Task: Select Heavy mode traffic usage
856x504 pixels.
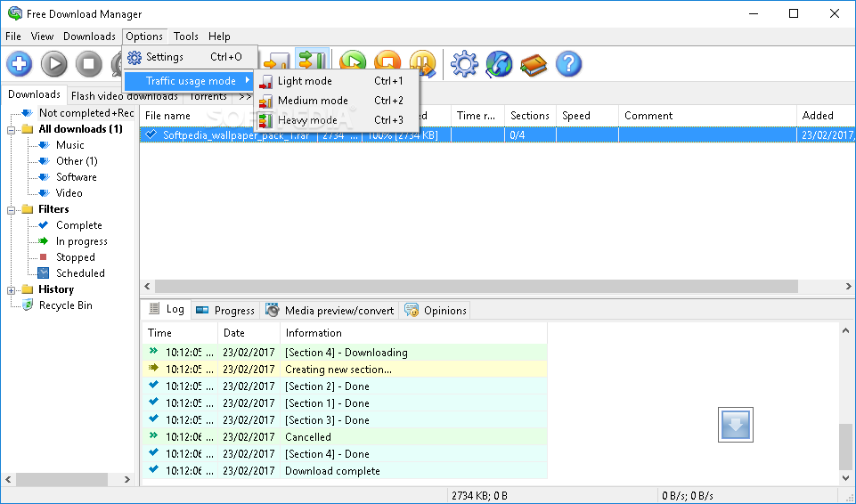Action: [x=337, y=120]
